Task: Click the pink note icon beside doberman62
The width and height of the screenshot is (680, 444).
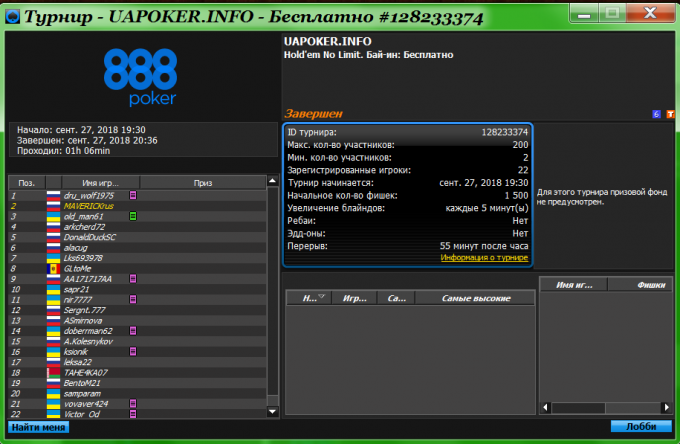Action: pyautogui.click(x=133, y=330)
